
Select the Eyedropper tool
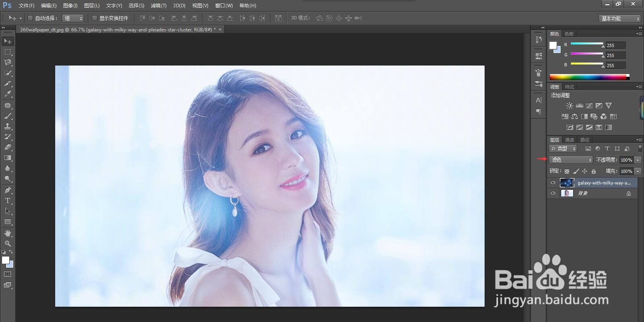[8, 94]
